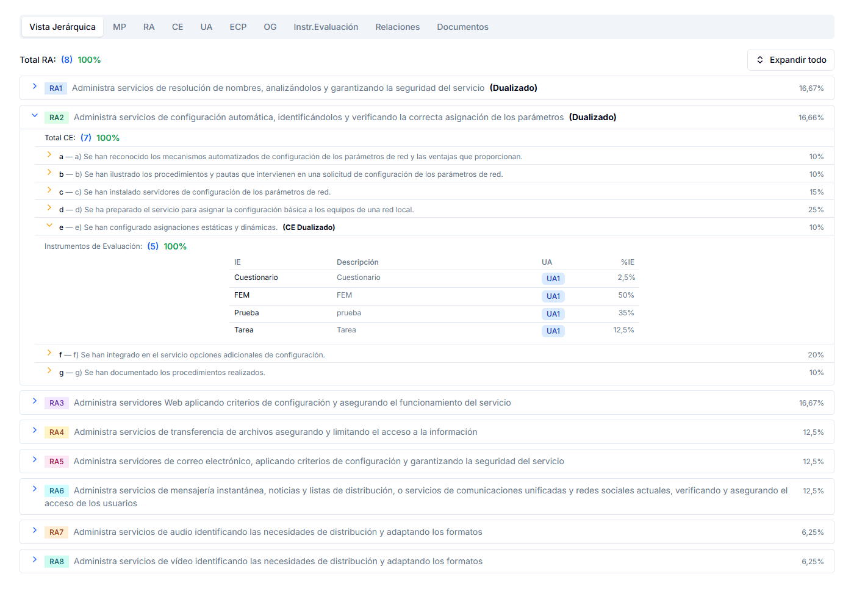
Task: Open the RA tab
Action: pyautogui.click(x=149, y=27)
